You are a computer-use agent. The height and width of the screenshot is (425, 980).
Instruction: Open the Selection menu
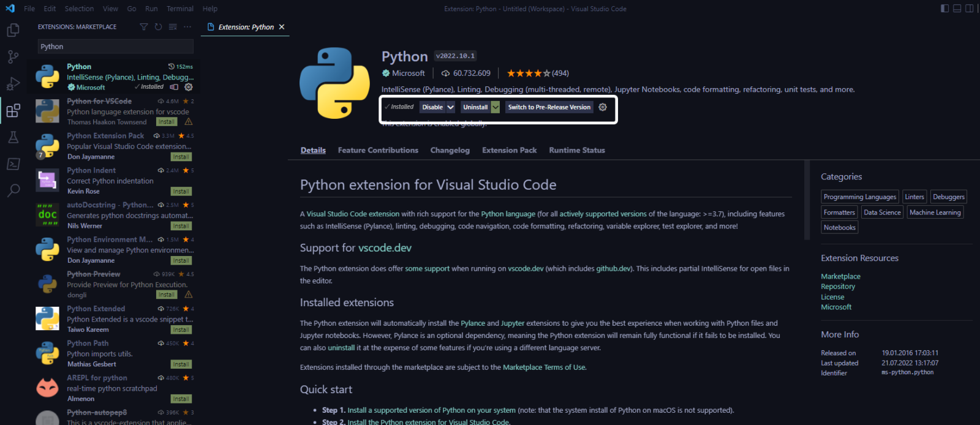[x=79, y=9]
